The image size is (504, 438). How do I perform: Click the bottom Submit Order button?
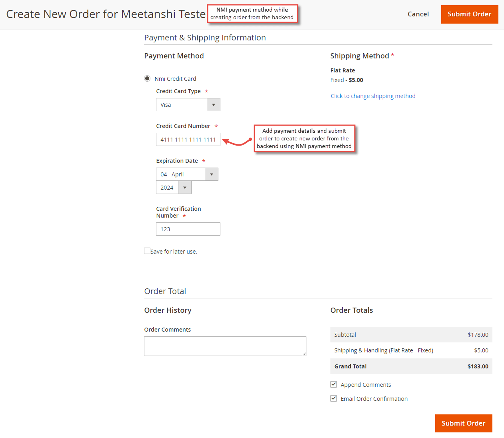click(x=464, y=423)
